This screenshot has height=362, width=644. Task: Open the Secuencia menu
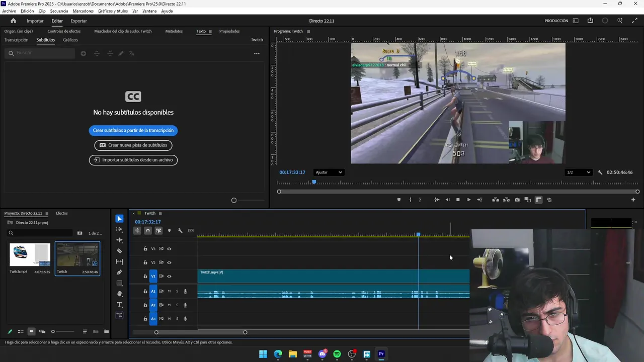59,11
